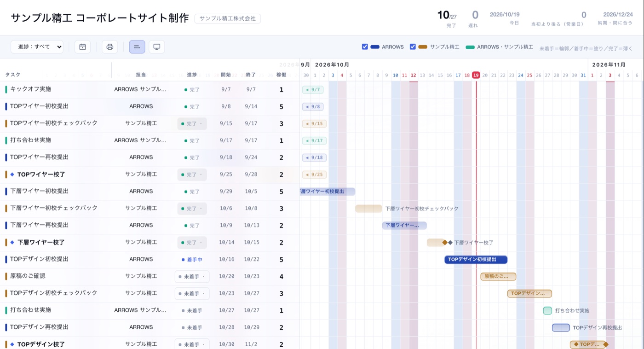Open status dropdown for 下層ワイヤー初校チェックバック

click(192, 209)
